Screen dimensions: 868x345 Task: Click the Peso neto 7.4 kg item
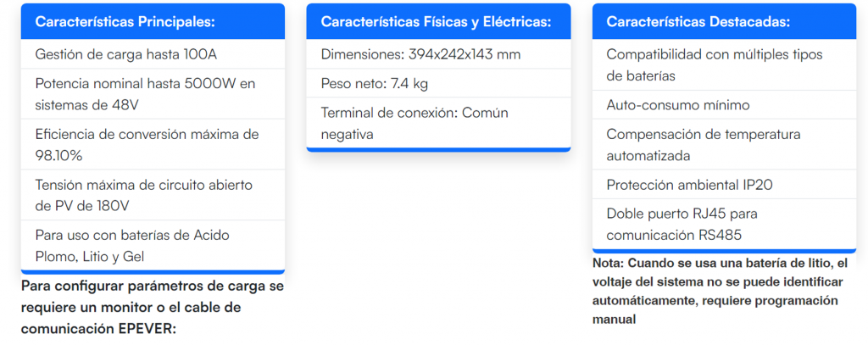(x=437, y=83)
